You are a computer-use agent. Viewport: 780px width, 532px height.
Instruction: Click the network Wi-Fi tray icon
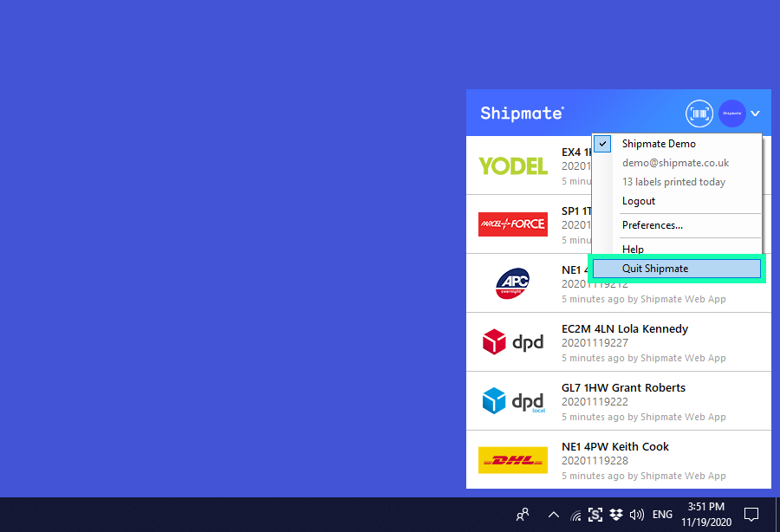576,515
